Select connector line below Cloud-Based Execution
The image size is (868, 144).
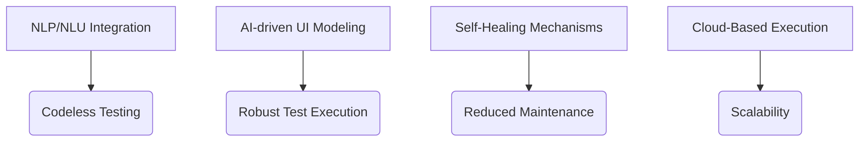[x=760, y=68]
